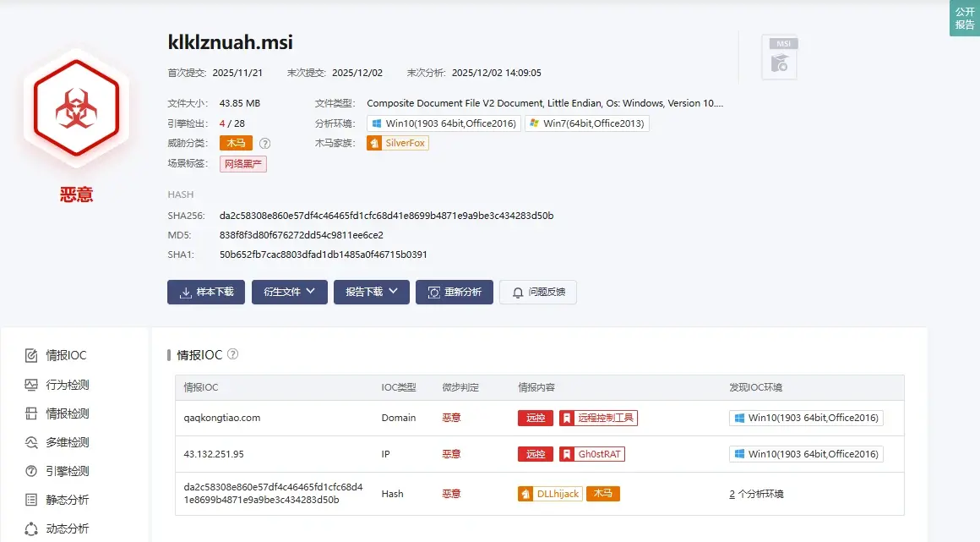This screenshot has width=980, height=542.
Task: Click the Windows logo in Win10 analysis environment tab
Action: click(377, 123)
